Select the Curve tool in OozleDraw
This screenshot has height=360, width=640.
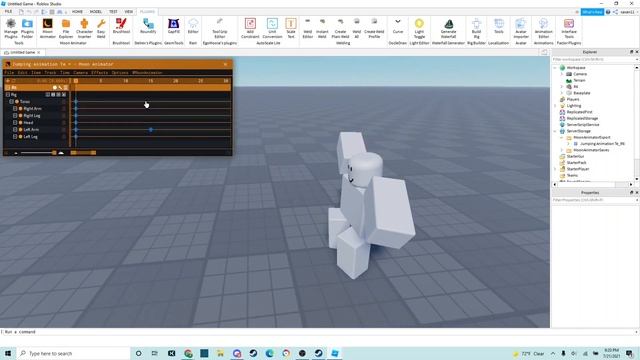tap(398, 26)
